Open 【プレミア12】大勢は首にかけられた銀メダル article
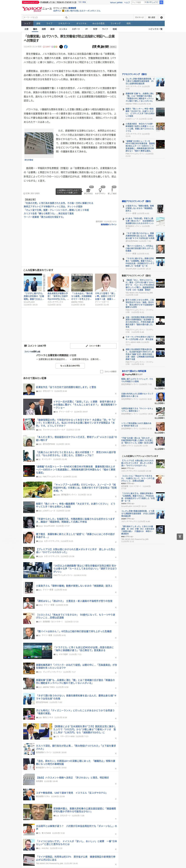Image resolution: width=186 pixels, height=868 pixels. click(x=76, y=551)
